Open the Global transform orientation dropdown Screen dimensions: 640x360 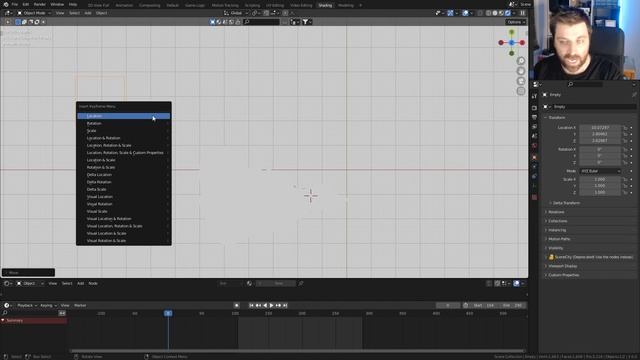click(x=236, y=13)
